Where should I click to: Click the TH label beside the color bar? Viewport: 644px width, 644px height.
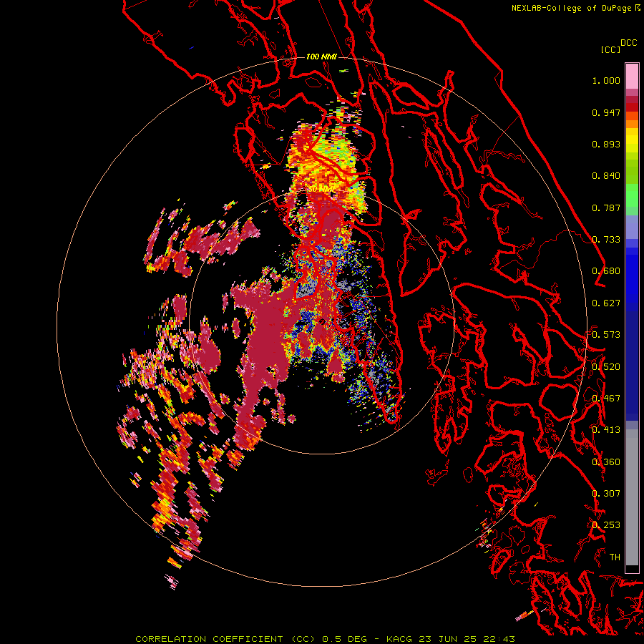[x=615, y=557]
